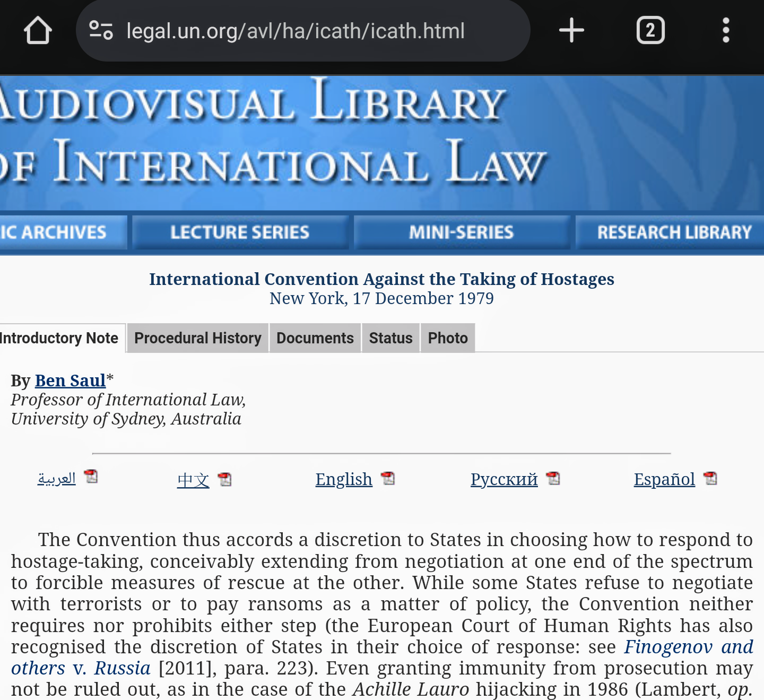764x700 pixels.
Task: Click the convention title heading
Action: coord(381,279)
